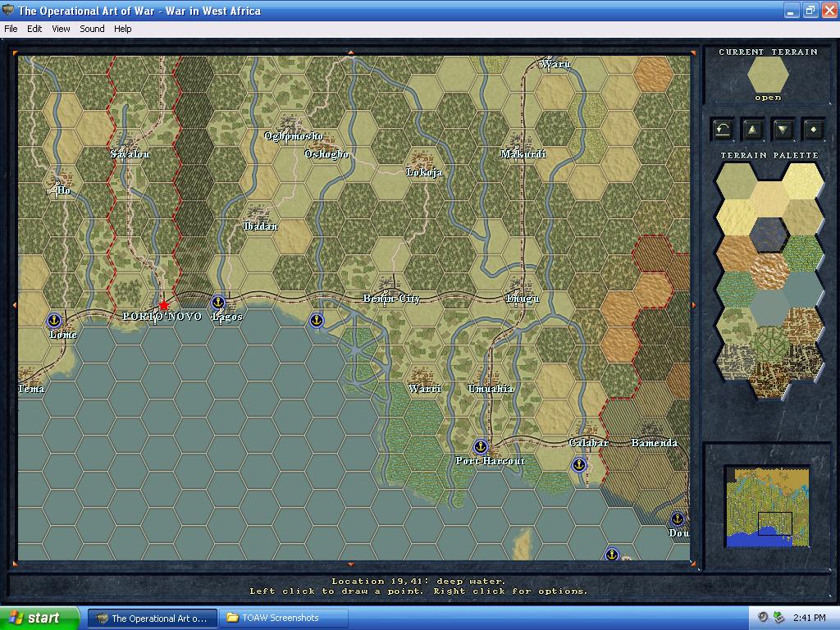Image resolution: width=840 pixels, height=630 pixels.
Task: Open TOAW Screenshots folder from taskbar
Action: point(284,619)
